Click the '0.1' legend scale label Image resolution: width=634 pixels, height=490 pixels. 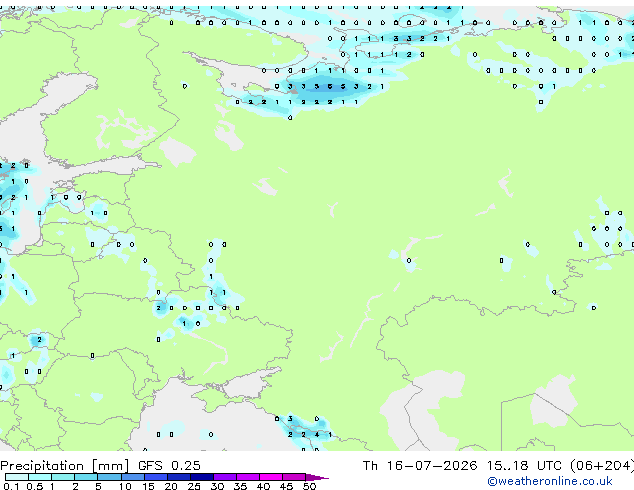point(11,486)
